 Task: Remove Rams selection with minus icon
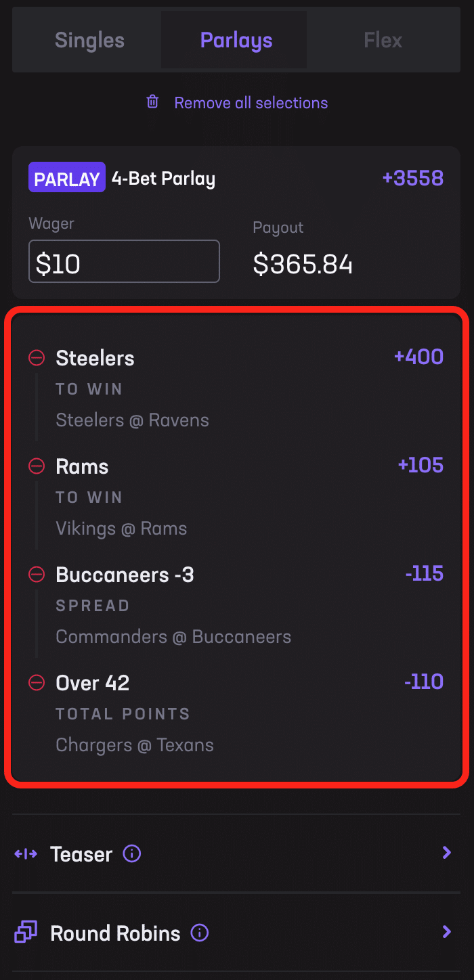(x=37, y=466)
